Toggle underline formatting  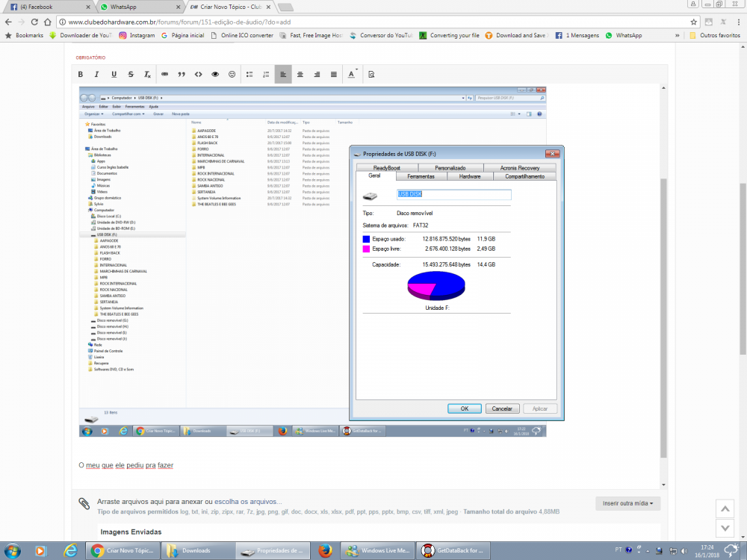click(114, 75)
